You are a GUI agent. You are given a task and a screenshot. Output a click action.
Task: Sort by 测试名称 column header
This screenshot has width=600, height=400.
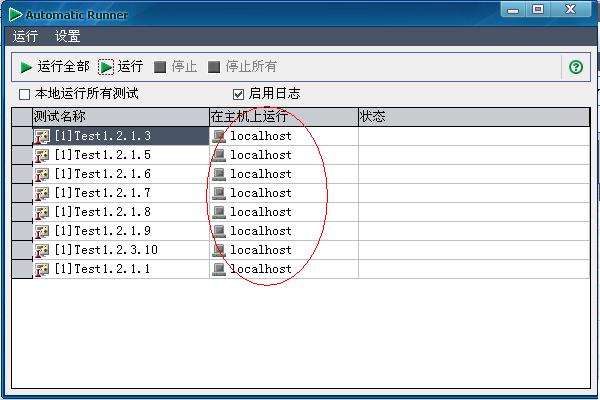(121, 117)
